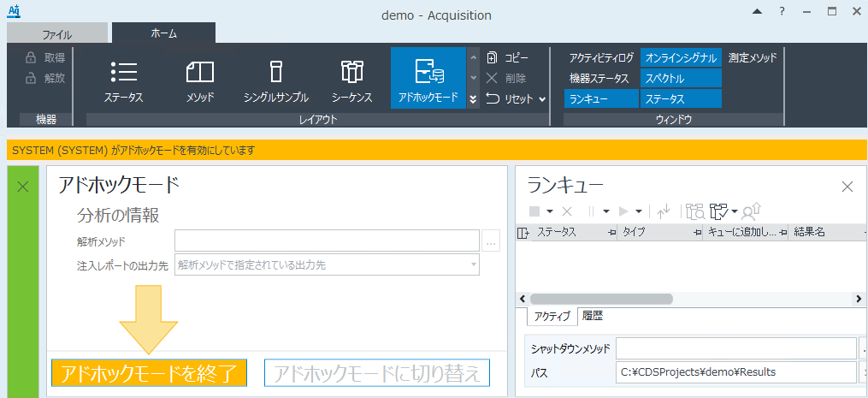Toggle 測定メソッド window
The image size is (868, 398).
coord(753,57)
